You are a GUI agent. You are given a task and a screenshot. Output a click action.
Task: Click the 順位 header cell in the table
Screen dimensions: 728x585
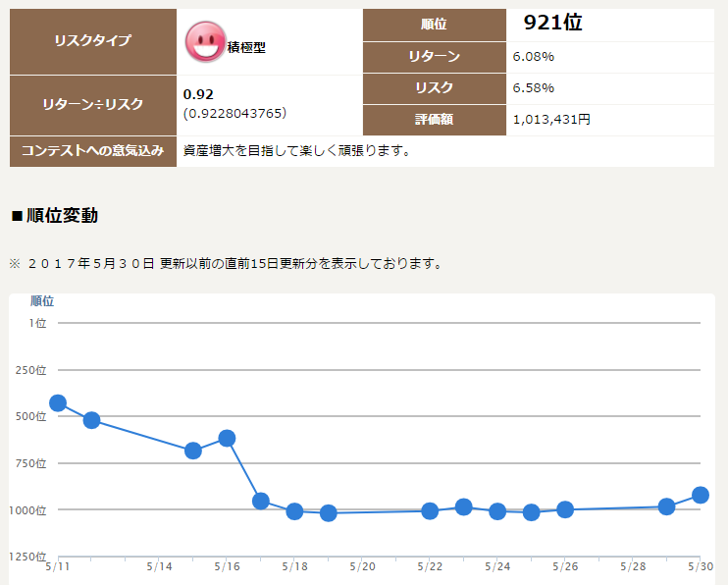tap(434, 25)
